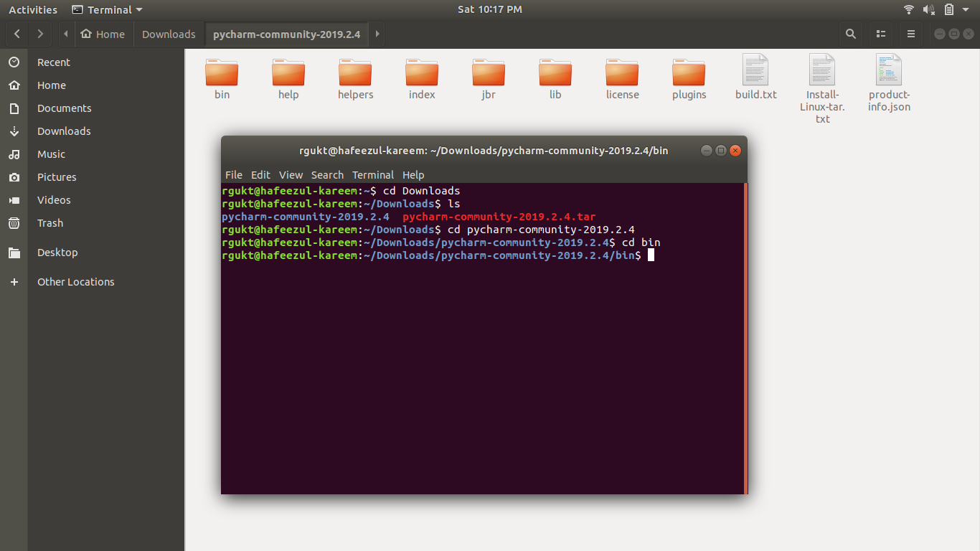Screen dimensions: 980x551
Task: Open the index folder icon
Action: tap(422, 72)
